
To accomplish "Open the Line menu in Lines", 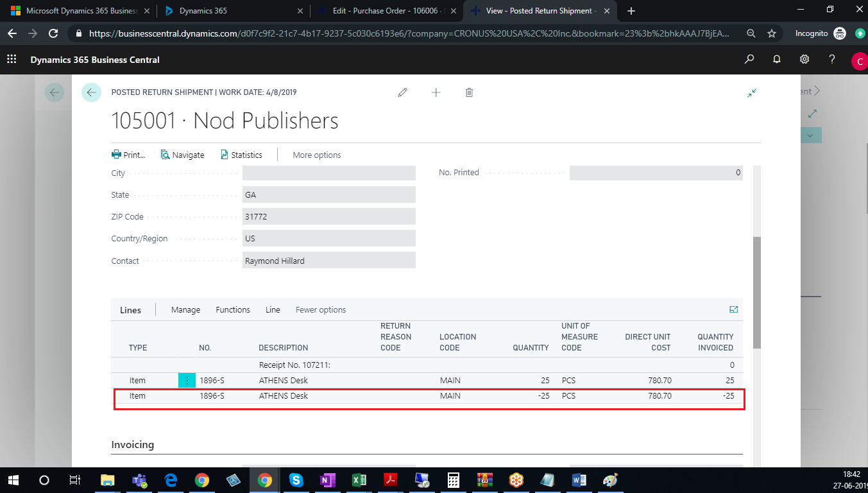I will 273,309.
